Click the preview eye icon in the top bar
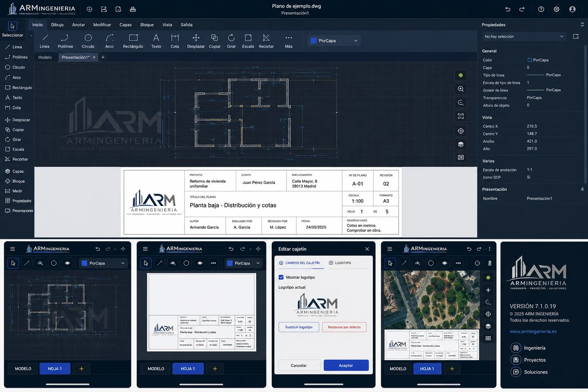Screen dimensions: 588x392 coord(89,9)
